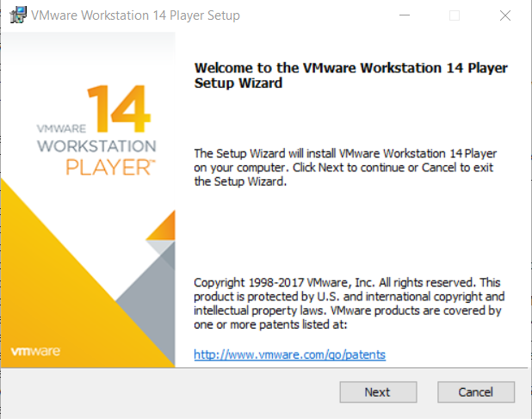This screenshot has width=532, height=419.
Task: Click the disabled maximize button
Action: pos(455,15)
